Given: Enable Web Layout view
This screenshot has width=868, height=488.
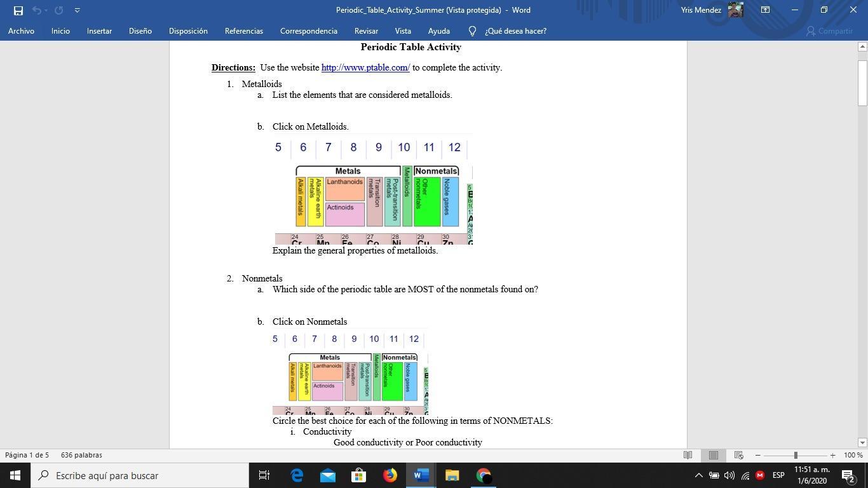Looking at the screenshot, I should 738,455.
